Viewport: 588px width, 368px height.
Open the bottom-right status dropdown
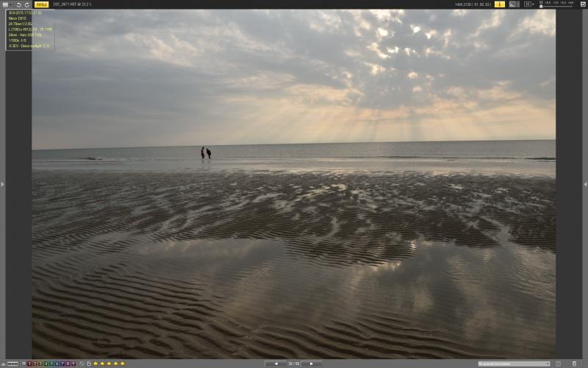pyautogui.click(x=514, y=364)
